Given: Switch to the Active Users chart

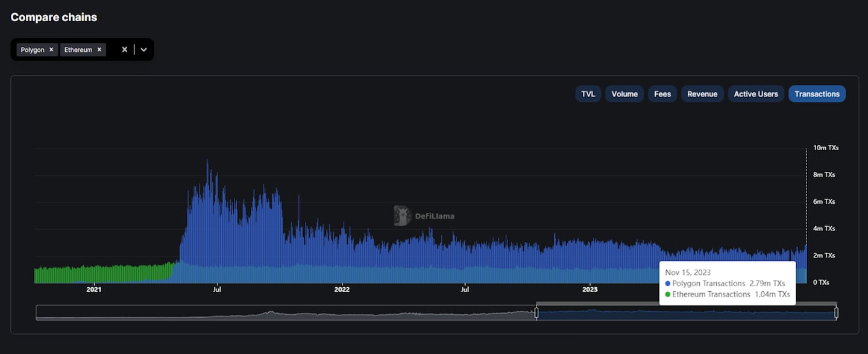Looking at the screenshot, I should (755, 94).
